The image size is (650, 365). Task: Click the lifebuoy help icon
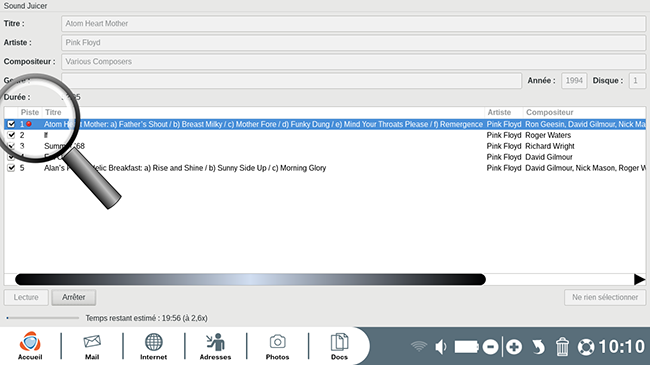(x=586, y=347)
